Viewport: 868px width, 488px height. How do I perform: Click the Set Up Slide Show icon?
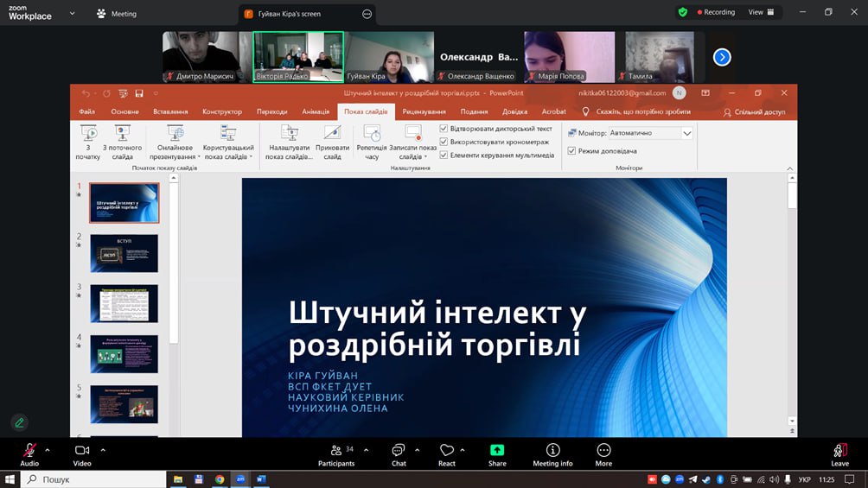(290, 134)
